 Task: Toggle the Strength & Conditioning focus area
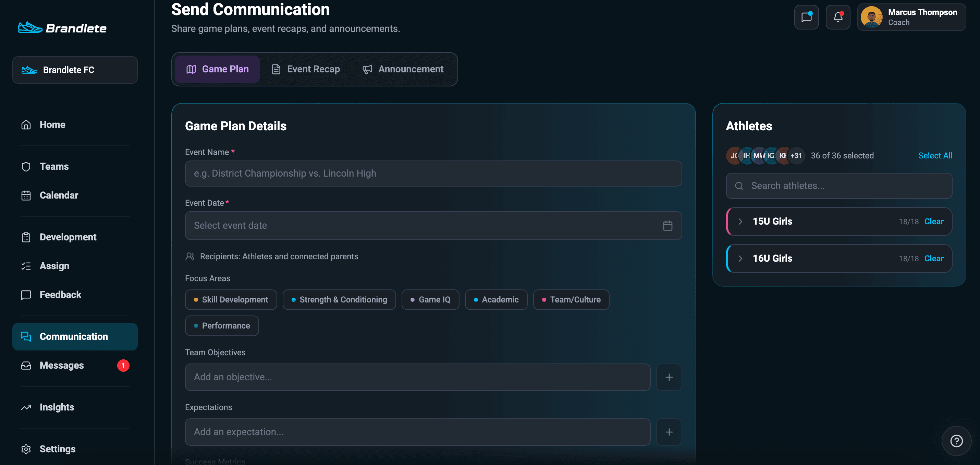(339, 300)
